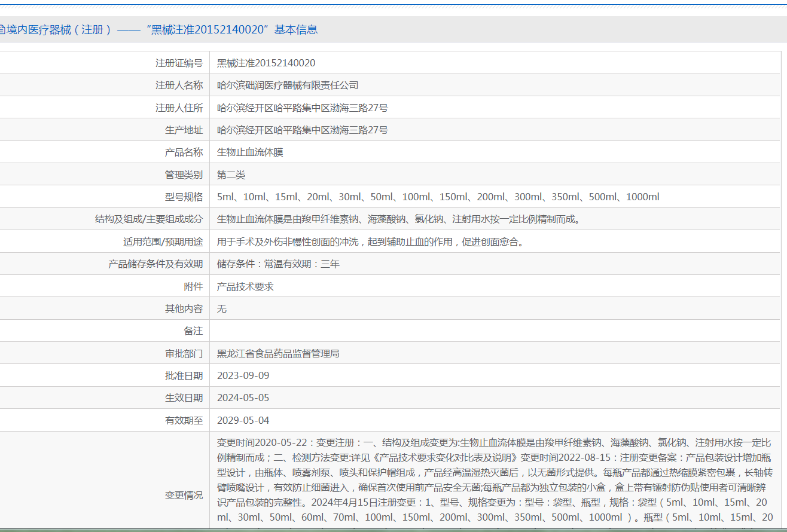Click the document icon beside the page title
Image resolution: width=787 pixels, height=532 pixels.
pos(2,30)
